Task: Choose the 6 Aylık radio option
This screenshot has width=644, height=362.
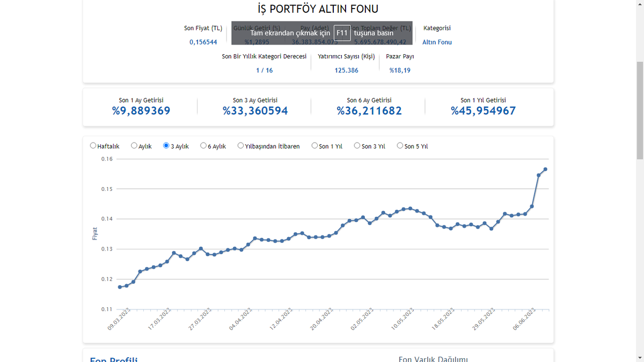Action: click(203, 145)
